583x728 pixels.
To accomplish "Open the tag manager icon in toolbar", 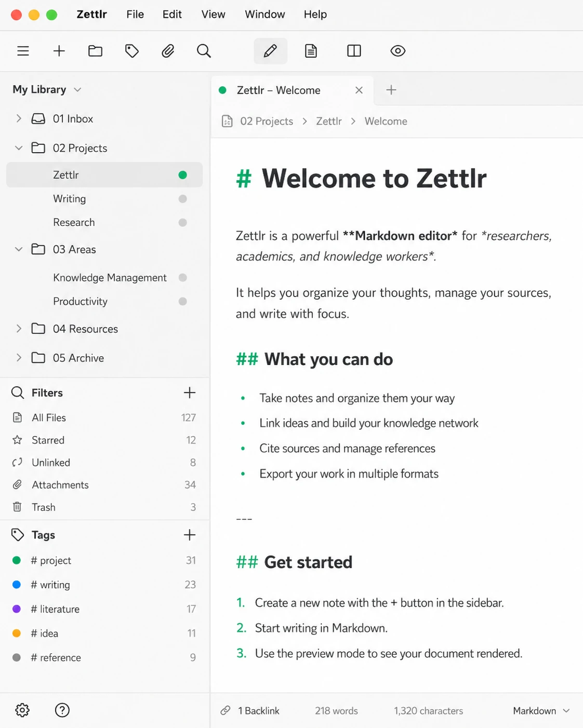I will pos(132,51).
